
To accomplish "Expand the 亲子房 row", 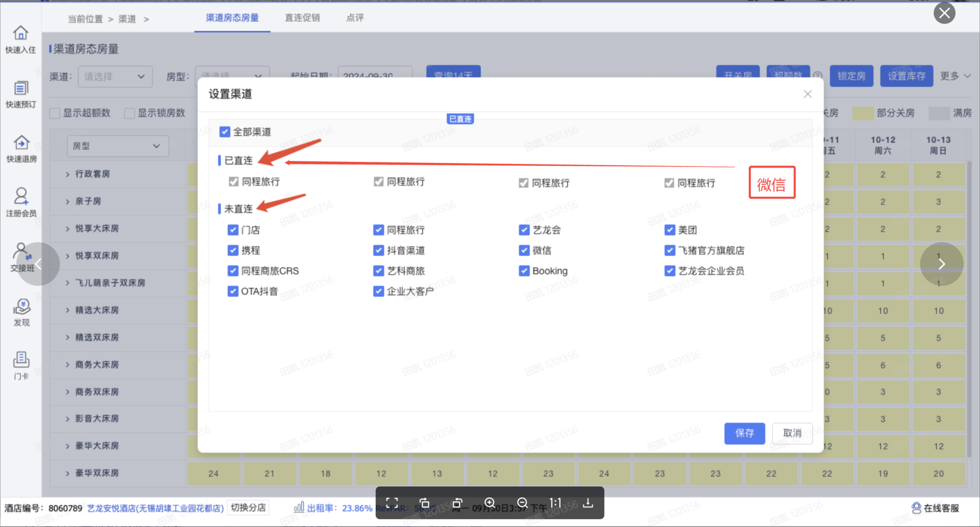I will 67,201.
